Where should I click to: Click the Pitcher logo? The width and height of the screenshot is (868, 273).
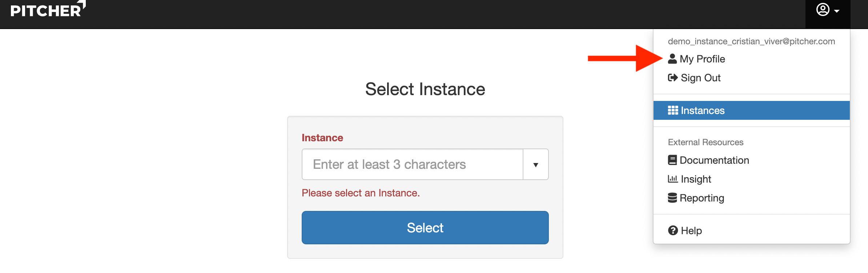pyautogui.click(x=47, y=10)
